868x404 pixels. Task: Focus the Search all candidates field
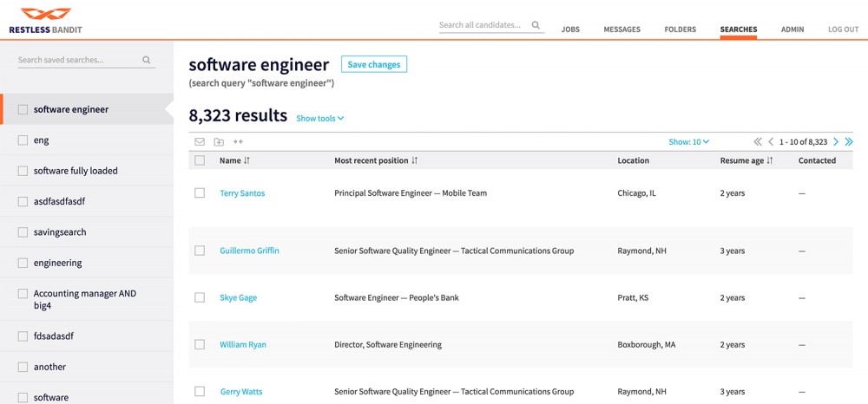482,26
